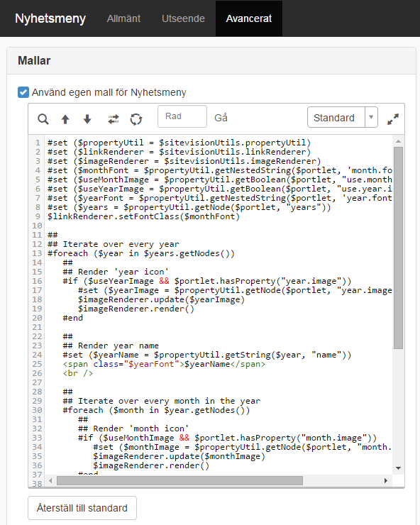The height and width of the screenshot is (525, 420).
Task: Click 'Återställ till standard' button
Action: pos(82,508)
